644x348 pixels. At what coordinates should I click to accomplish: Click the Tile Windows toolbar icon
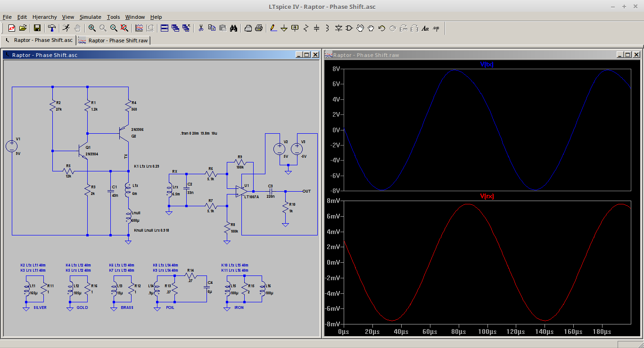point(165,28)
